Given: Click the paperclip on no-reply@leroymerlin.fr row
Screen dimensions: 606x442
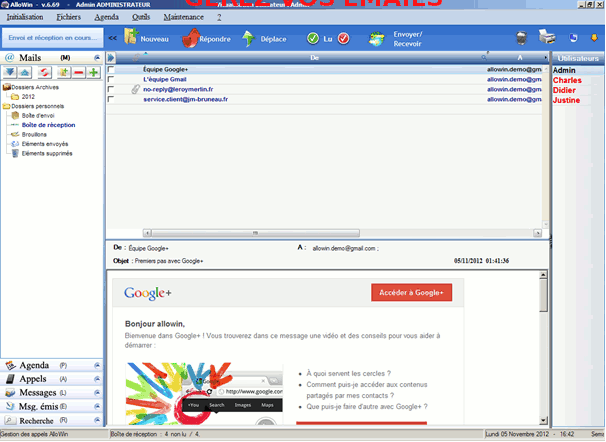Looking at the screenshot, I should click(135, 89).
